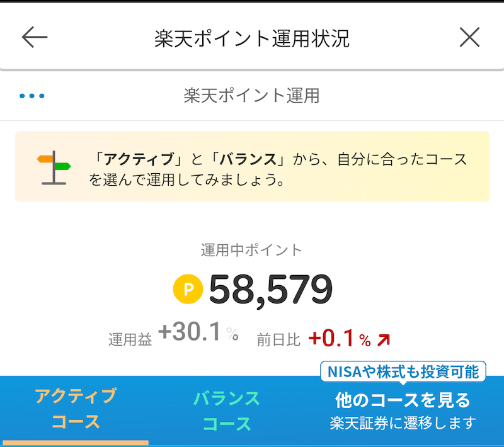Tap the 前日比 +0.1% value

point(339,339)
